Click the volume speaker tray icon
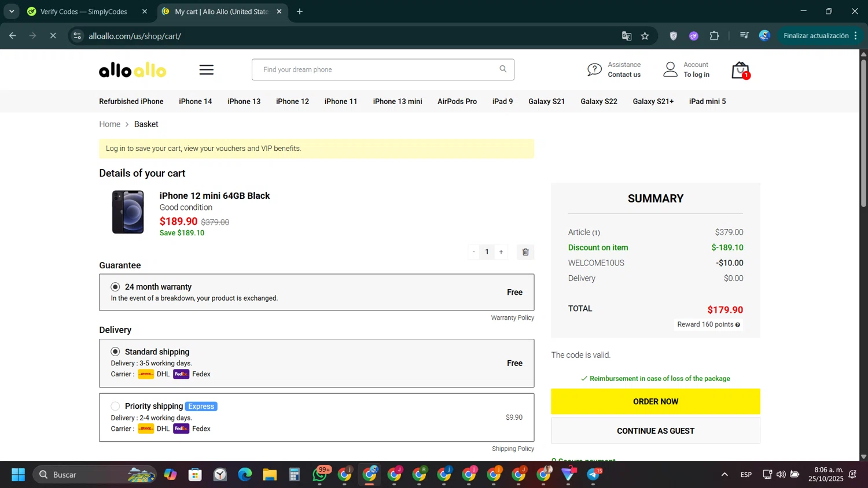The image size is (868, 488). 781,475
